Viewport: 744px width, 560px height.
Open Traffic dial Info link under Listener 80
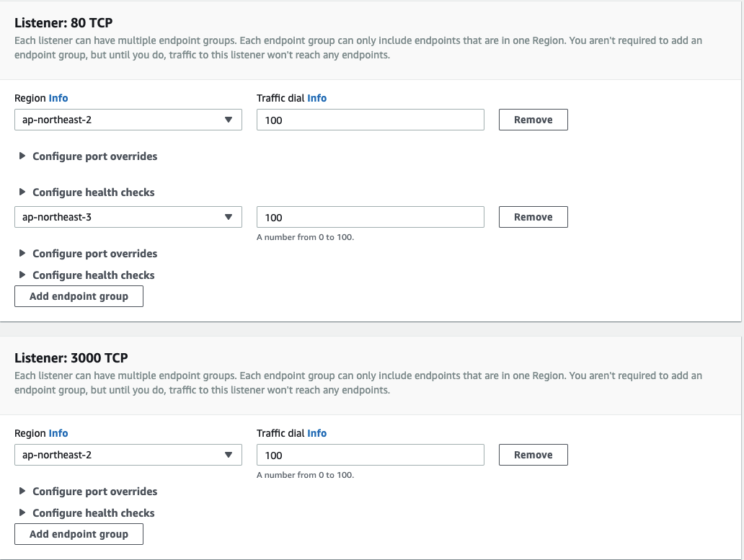pos(317,98)
